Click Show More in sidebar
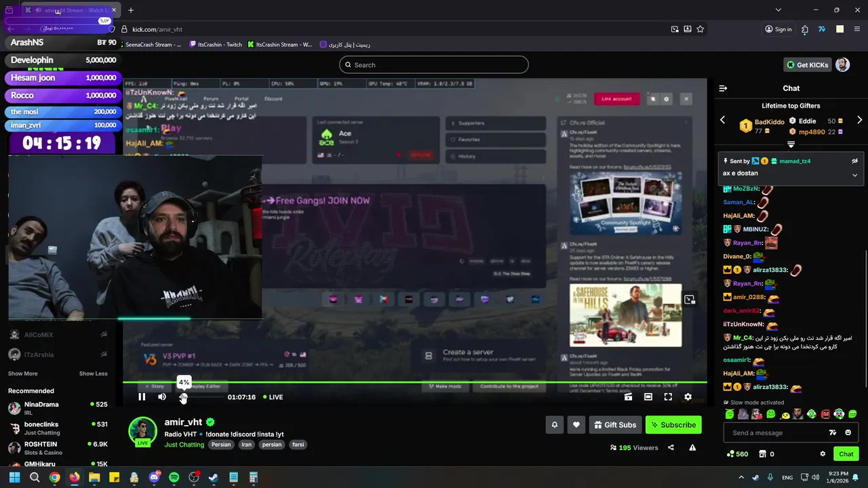Screen dimensions: 868x488 (x=22, y=373)
